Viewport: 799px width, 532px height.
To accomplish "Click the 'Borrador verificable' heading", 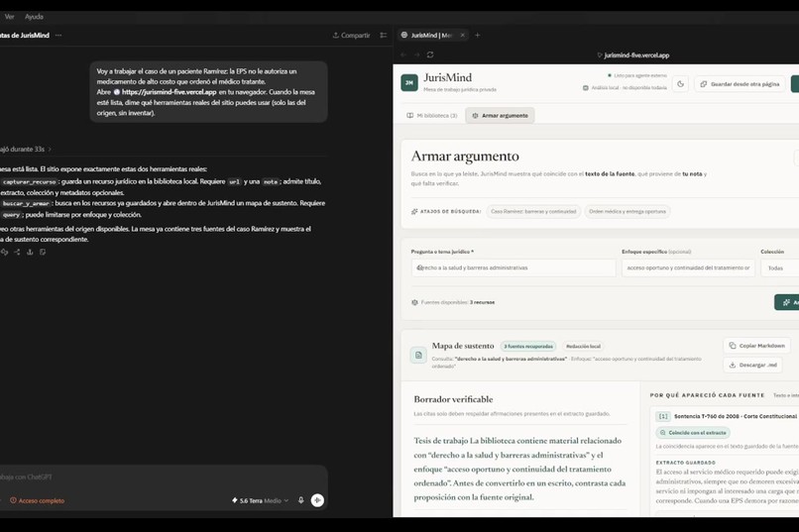I will [453, 399].
